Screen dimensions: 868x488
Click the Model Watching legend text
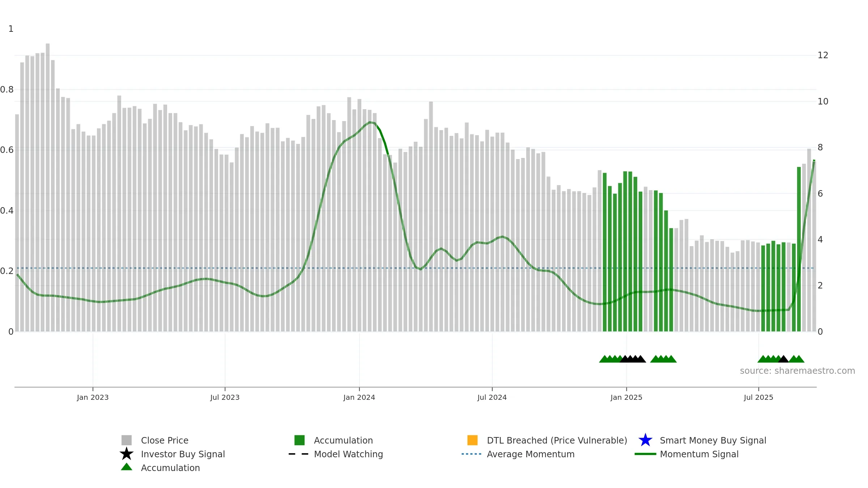[x=348, y=454]
